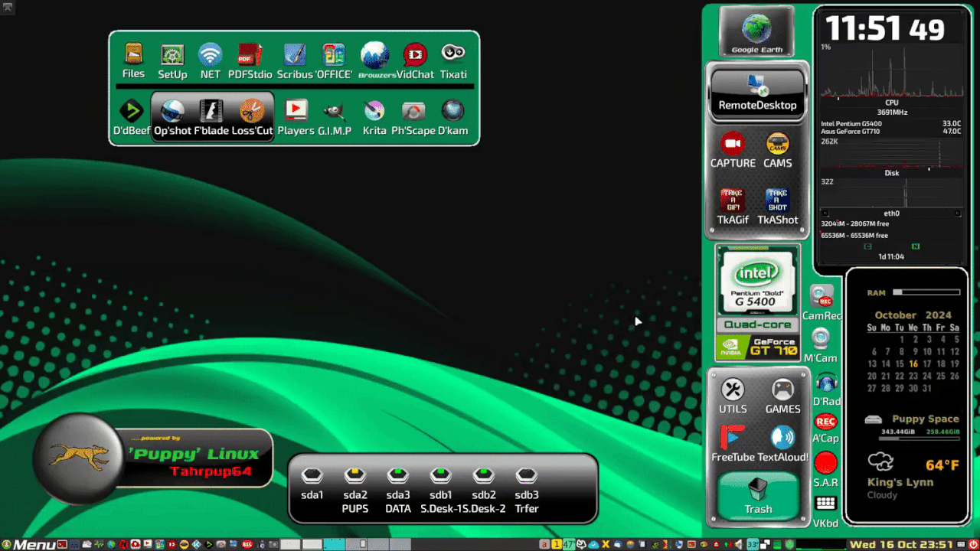Launch Krita painting app icon
The height and width of the screenshot is (551, 980).
[x=374, y=111]
